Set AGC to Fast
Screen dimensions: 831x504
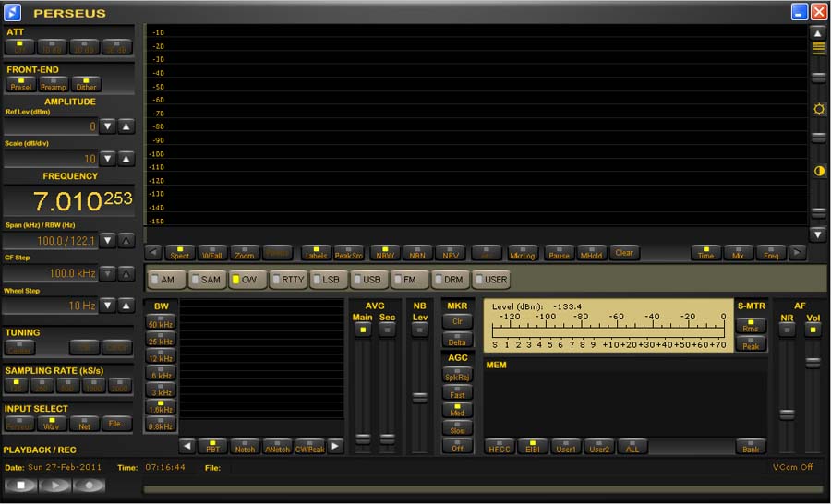[x=457, y=392]
